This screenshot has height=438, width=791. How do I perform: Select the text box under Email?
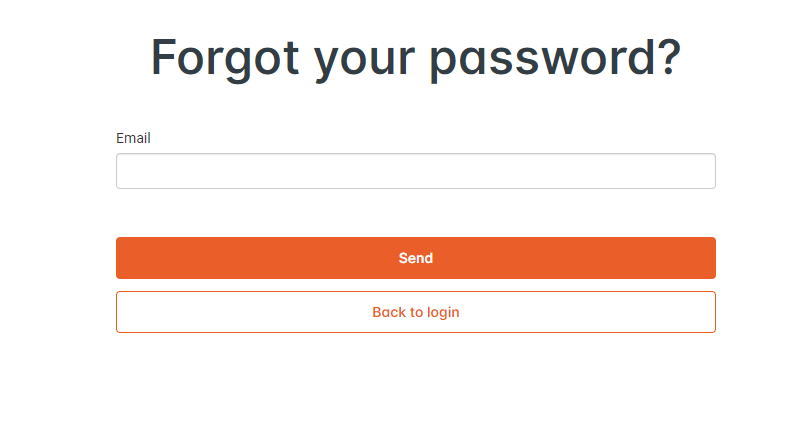(x=415, y=171)
